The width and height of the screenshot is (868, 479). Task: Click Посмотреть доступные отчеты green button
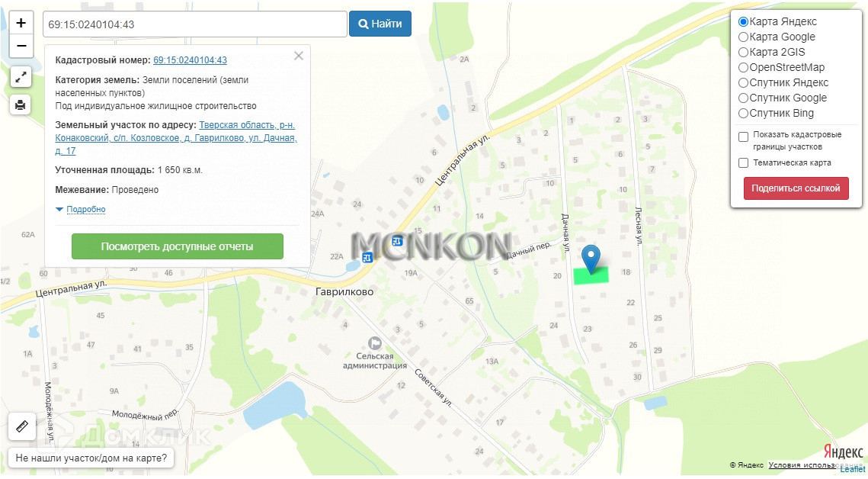coord(177,246)
